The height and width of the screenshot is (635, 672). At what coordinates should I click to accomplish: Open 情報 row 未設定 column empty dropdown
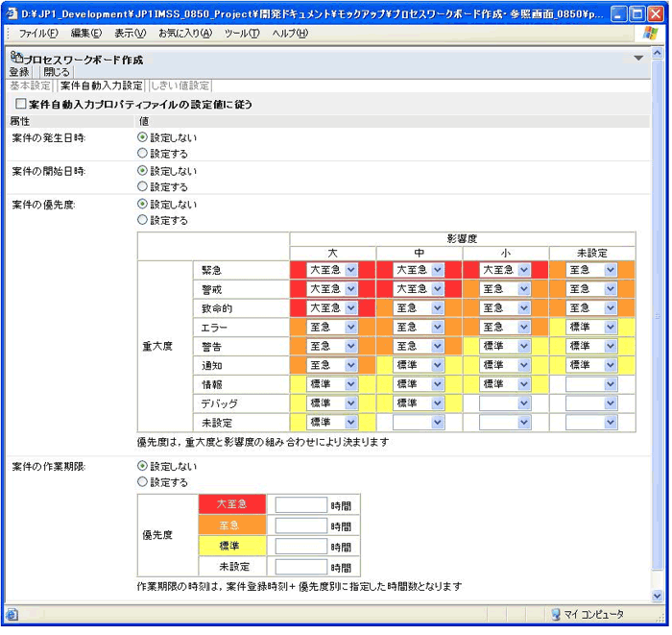(592, 385)
